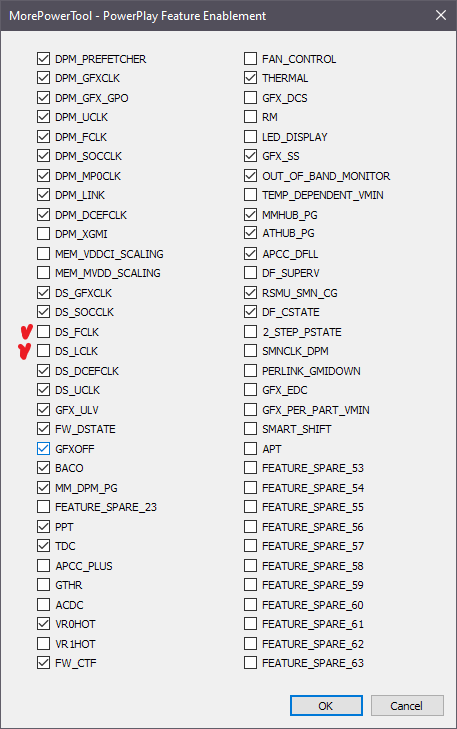Uncheck DS_GFXCLK deep sleep
This screenshot has height=729, width=457.
(43, 293)
